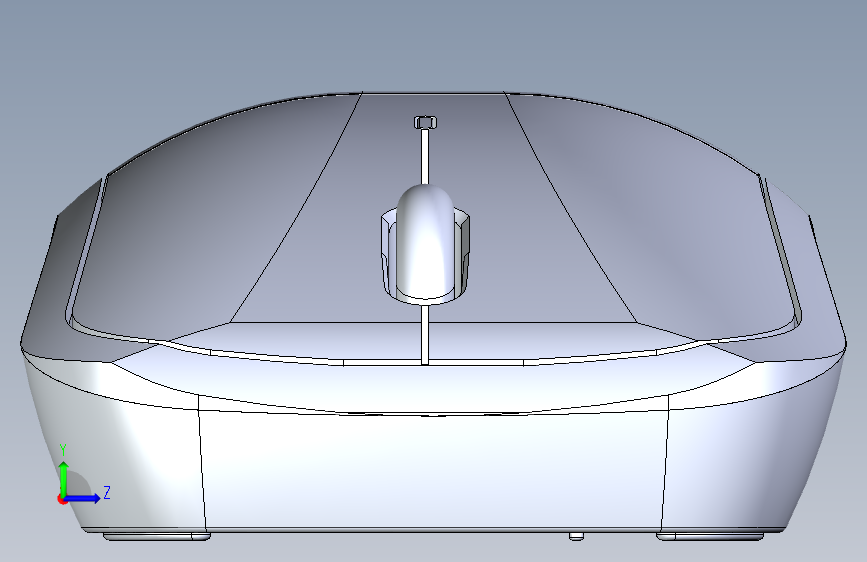Viewport: 867px width, 562px height.
Task: Click the 'Y' axis label
Action: pyautogui.click(x=63, y=450)
